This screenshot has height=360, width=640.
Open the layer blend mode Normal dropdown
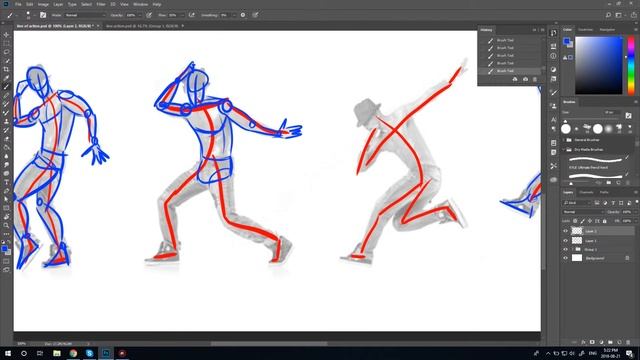point(583,212)
